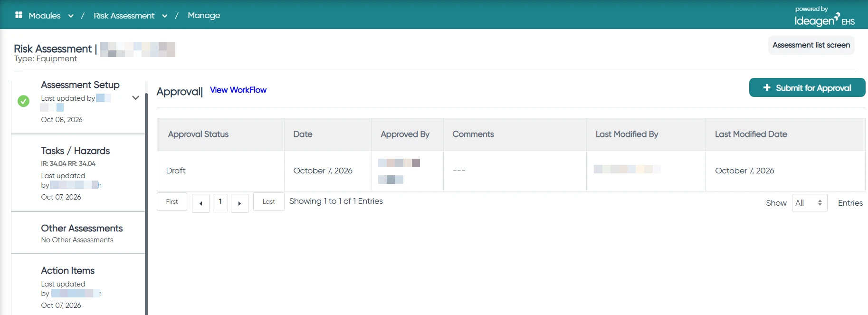Viewport: 868px width, 315px height.
Task: Click the Ideagen EHS logo
Action: point(824,16)
